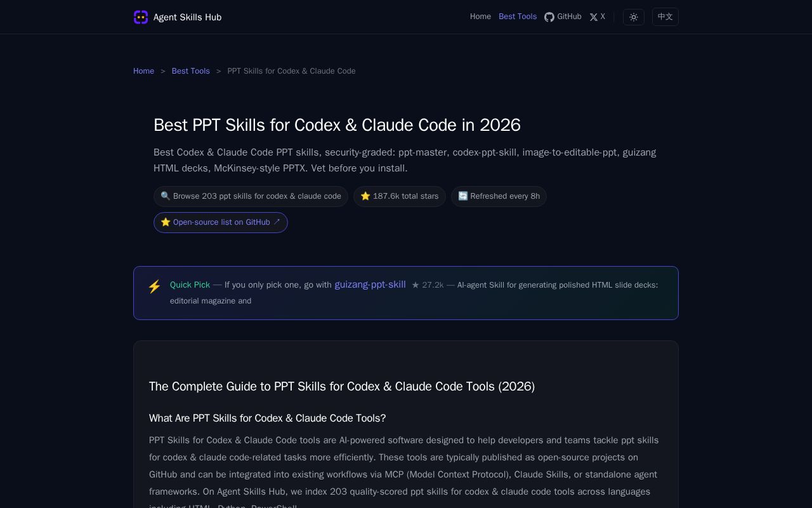Click the lightning bolt Quick Pick icon
The height and width of the screenshot is (508, 812).
pos(154,286)
